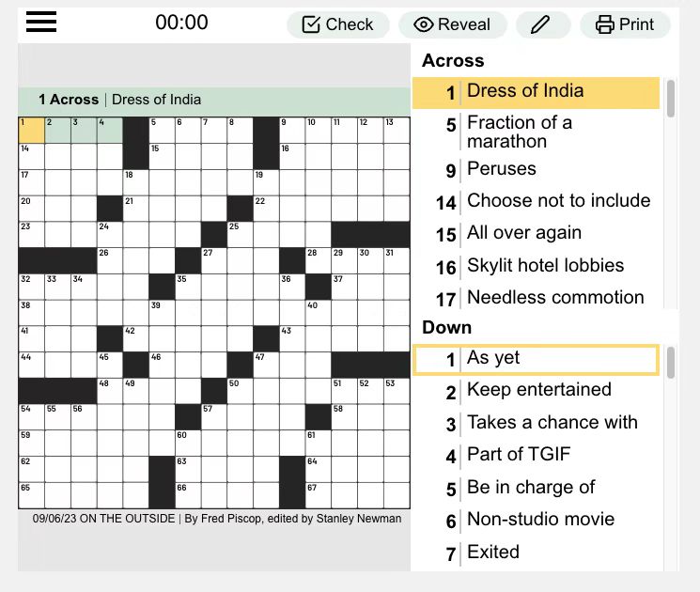The width and height of the screenshot is (700, 592).
Task: Select across clue 5 Fraction of a marathon
Action: point(536,132)
